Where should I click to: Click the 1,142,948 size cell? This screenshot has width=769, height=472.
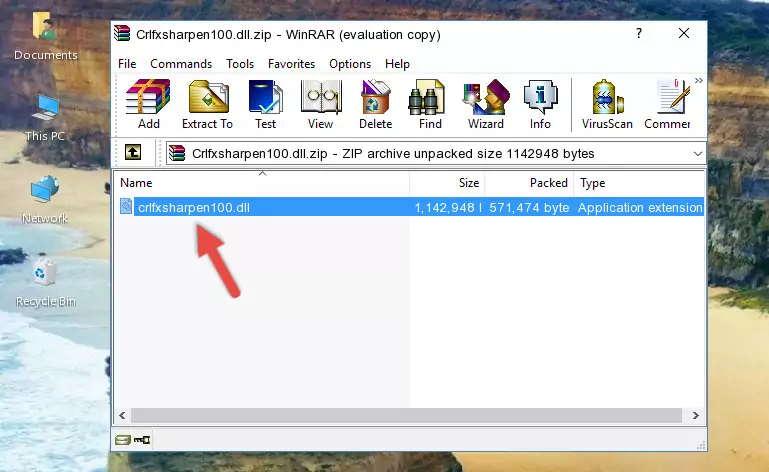447,208
